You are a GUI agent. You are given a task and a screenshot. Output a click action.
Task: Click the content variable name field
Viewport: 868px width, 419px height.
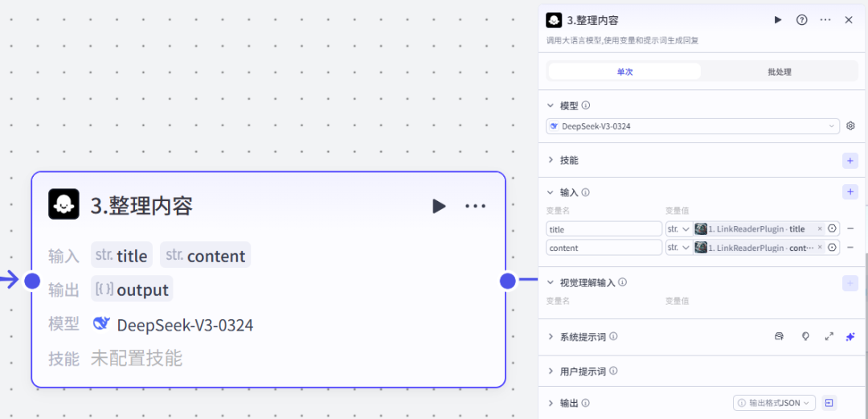(x=604, y=248)
